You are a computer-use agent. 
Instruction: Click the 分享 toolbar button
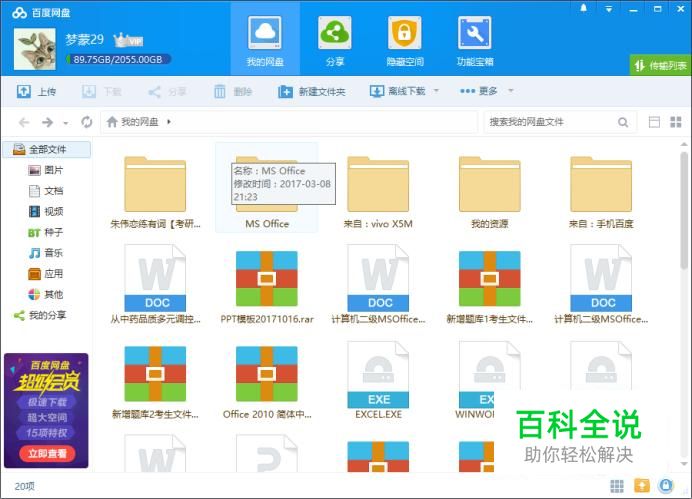click(x=167, y=91)
